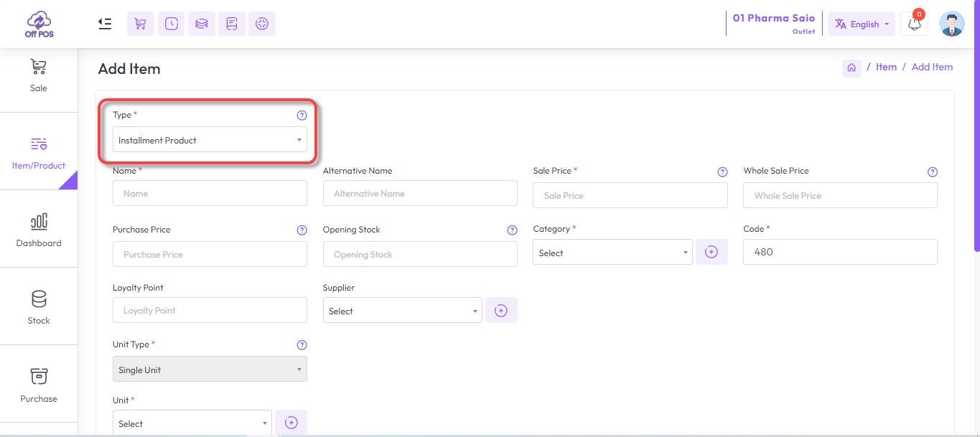Click the home icon in breadcrumb

851,67
